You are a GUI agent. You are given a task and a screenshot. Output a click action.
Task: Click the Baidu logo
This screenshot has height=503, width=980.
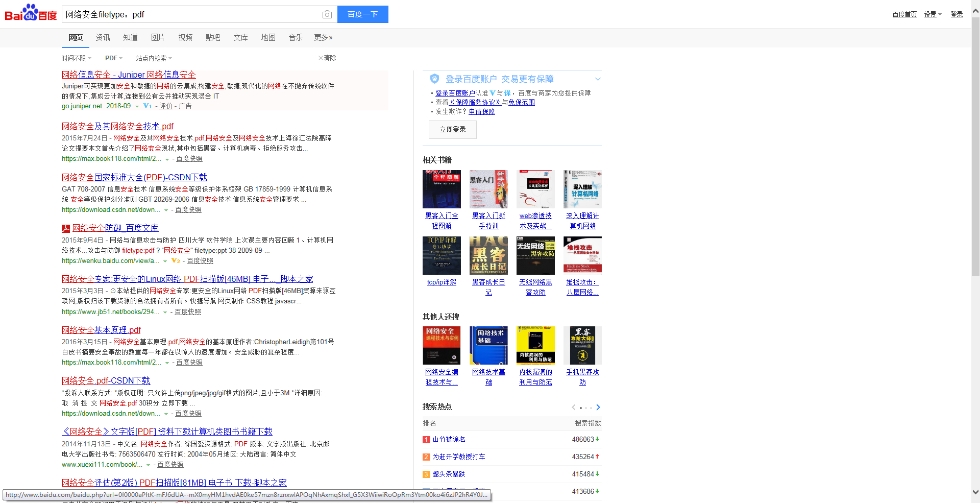[31, 13]
